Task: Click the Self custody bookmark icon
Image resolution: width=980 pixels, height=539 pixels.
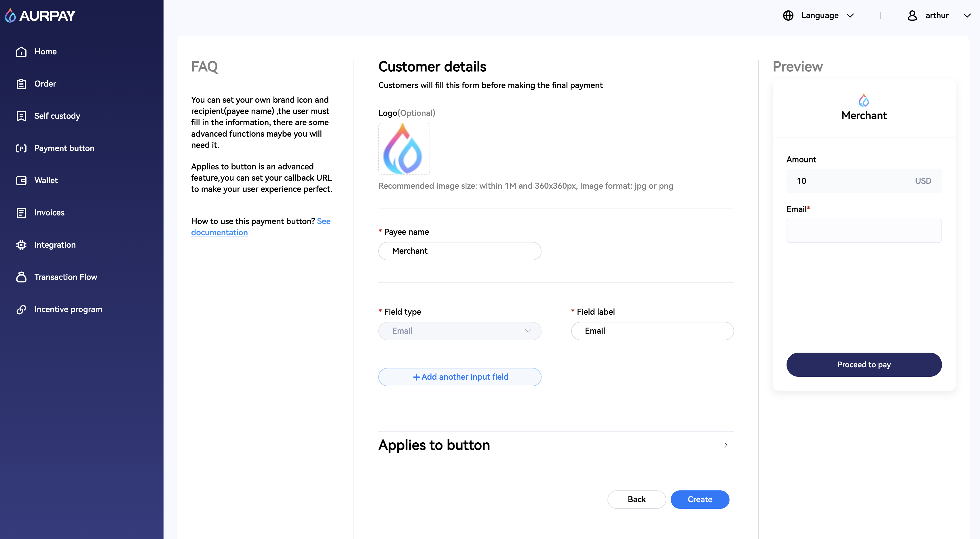Action: (21, 116)
